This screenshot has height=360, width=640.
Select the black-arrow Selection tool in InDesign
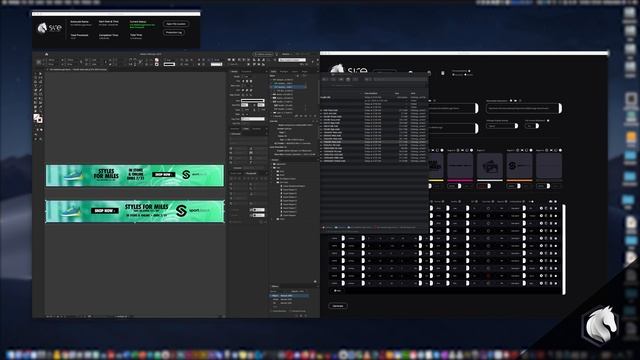click(x=36, y=73)
